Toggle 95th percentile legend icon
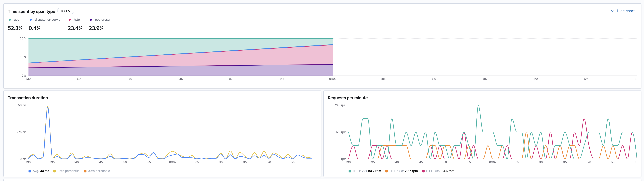Image resolution: width=644 pixels, height=181 pixels. click(x=55, y=171)
